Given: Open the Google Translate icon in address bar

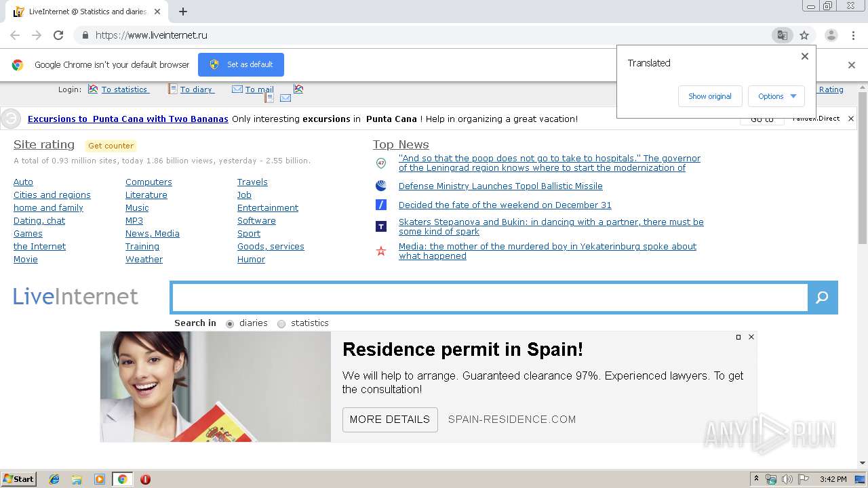Looking at the screenshot, I should pos(783,35).
